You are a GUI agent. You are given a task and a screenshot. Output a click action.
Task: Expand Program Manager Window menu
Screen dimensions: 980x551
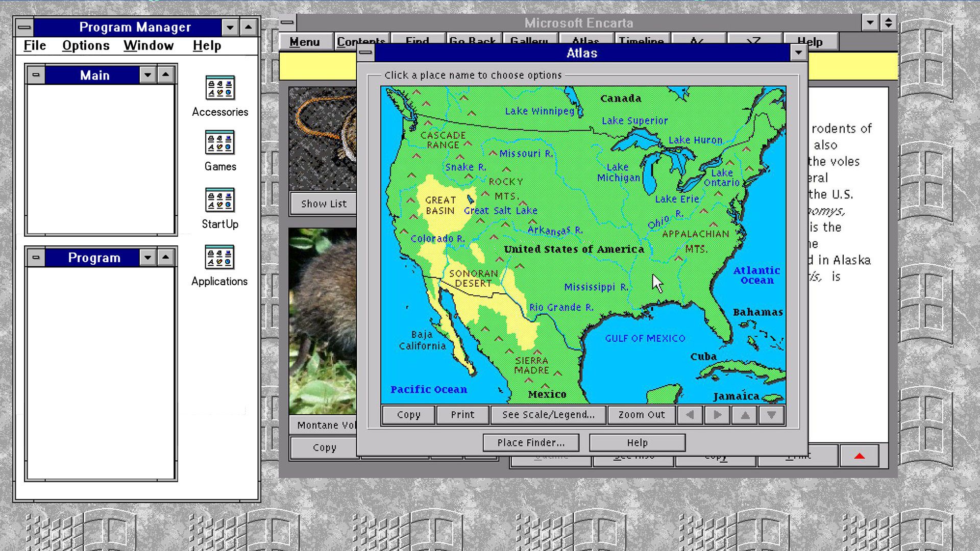149,45
